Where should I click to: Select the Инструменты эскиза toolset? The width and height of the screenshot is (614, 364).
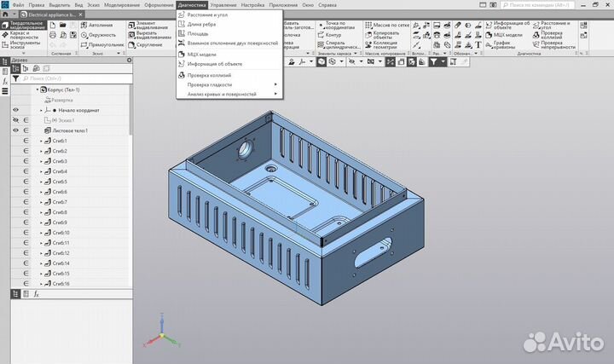tap(21, 45)
